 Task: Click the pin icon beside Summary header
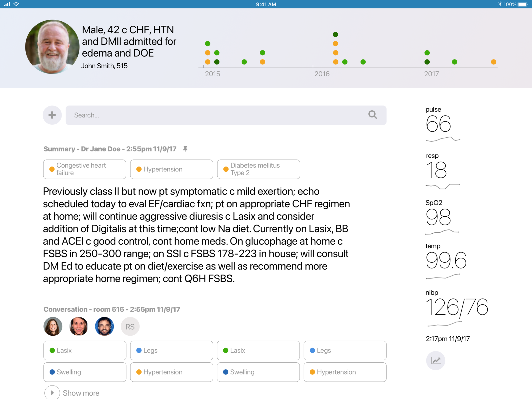pos(185,149)
